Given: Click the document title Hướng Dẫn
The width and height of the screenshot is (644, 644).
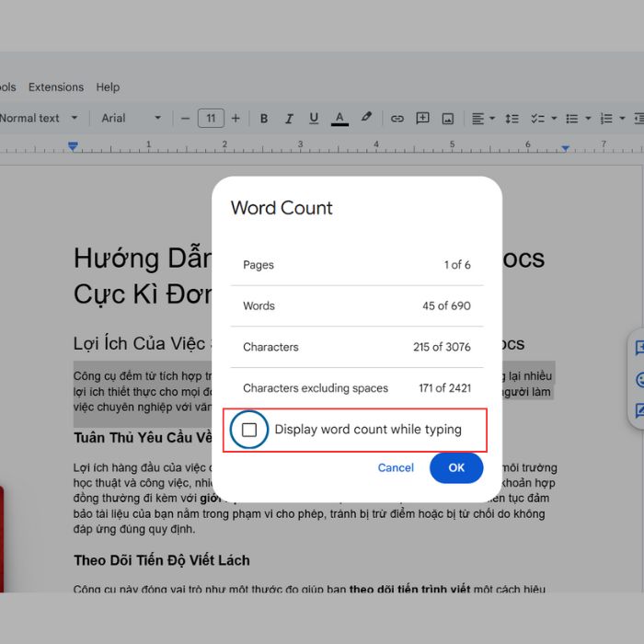Looking at the screenshot, I should point(143,259).
